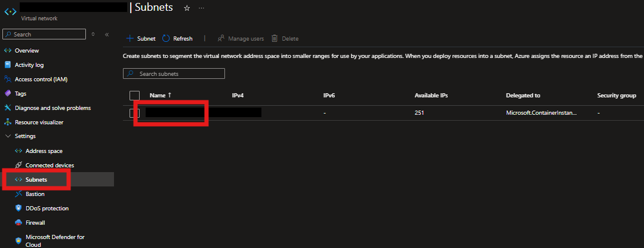The height and width of the screenshot is (248, 644).
Task: Favorite this page with the star icon
Action: (x=187, y=8)
